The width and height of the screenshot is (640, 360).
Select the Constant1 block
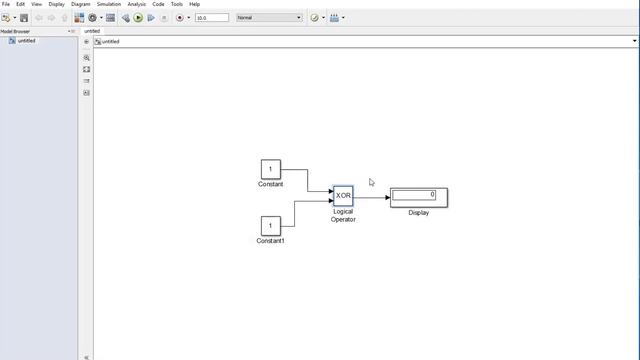coord(271,226)
